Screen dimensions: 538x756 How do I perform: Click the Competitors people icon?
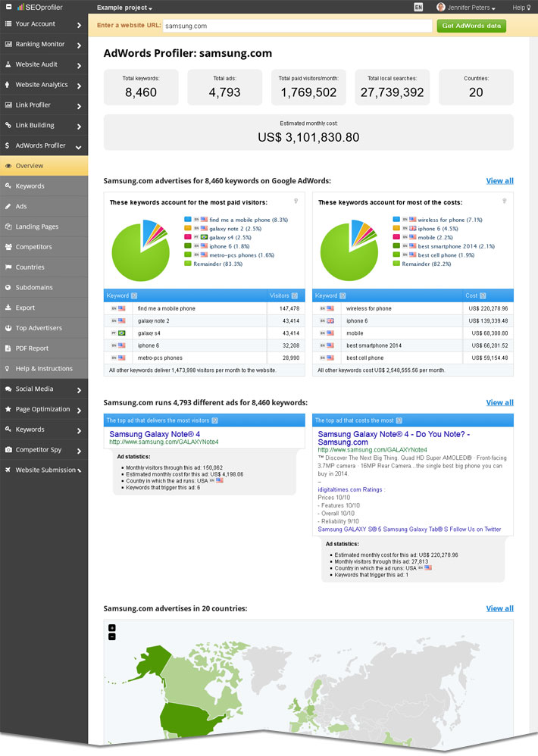[x=8, y=247]
